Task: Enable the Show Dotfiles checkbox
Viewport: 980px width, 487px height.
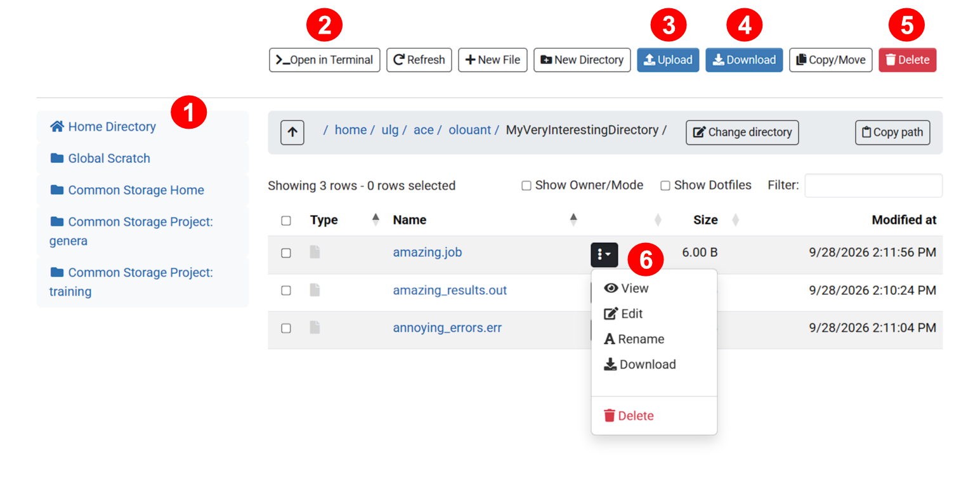Action: (665, 186)
